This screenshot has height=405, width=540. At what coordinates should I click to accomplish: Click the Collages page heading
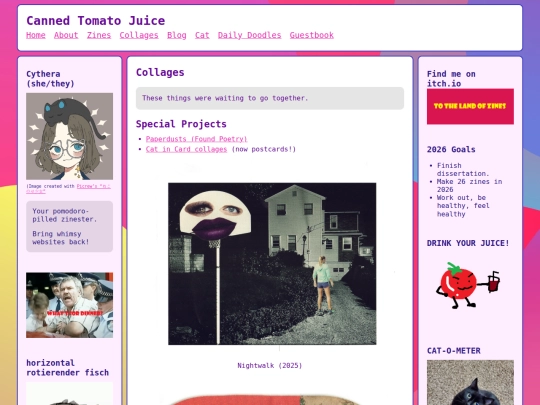(x=160, y=72)
